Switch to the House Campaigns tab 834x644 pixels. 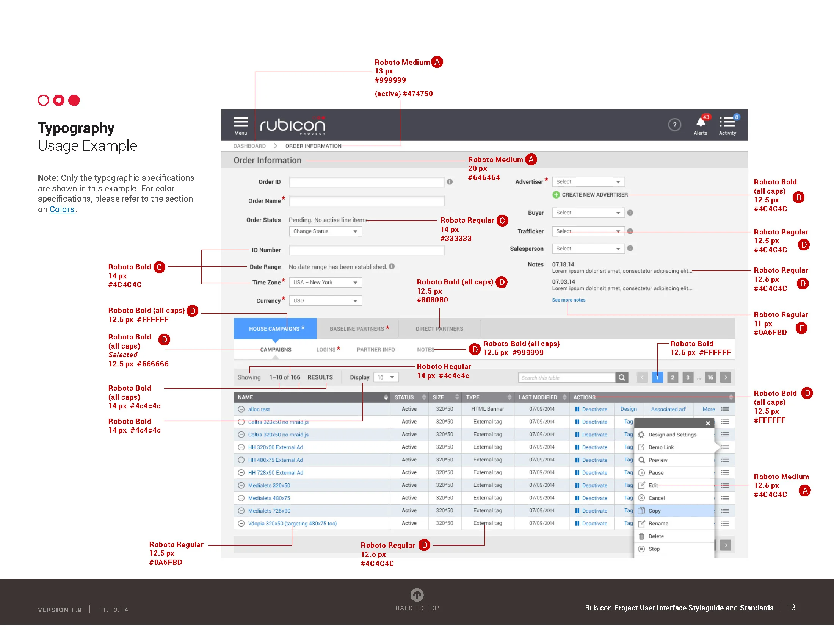(275, 329)
